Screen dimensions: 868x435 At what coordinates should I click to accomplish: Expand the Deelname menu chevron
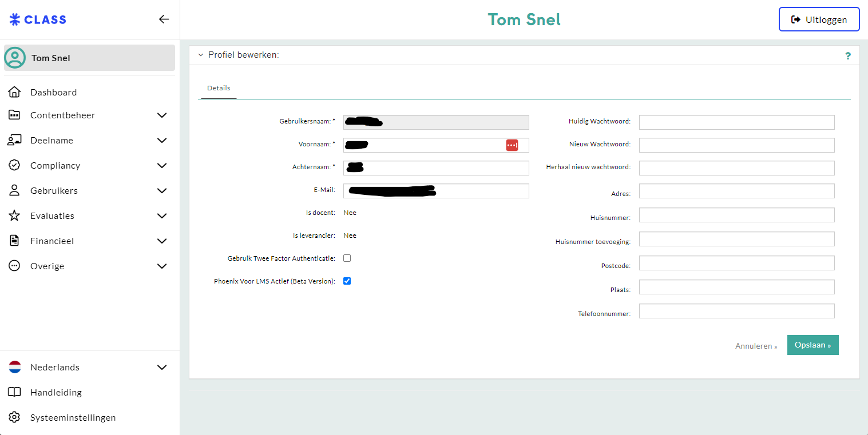[x=162, y=140]
